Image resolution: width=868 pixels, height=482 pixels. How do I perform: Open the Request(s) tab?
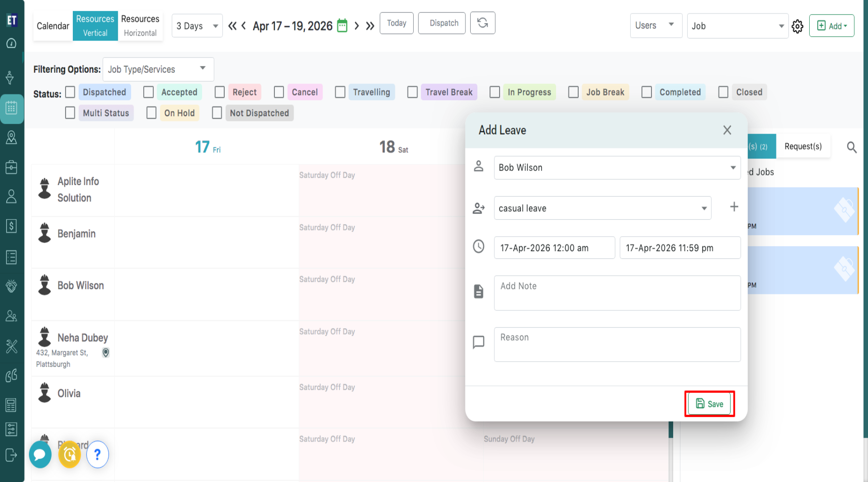coord(803,147)
